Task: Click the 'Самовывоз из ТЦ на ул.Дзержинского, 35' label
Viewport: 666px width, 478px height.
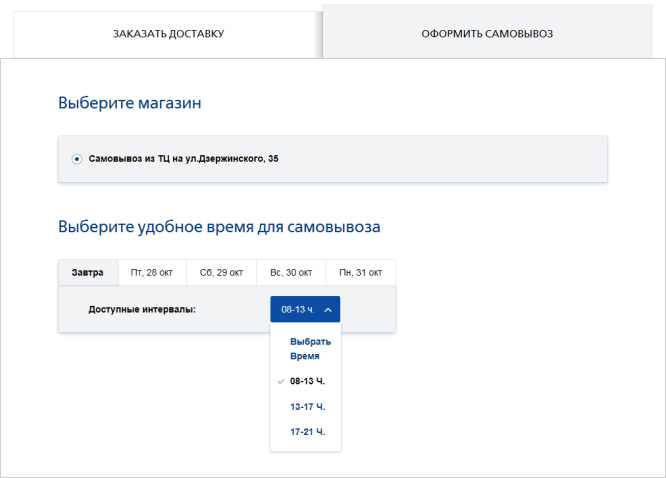Action: (183, 159)
